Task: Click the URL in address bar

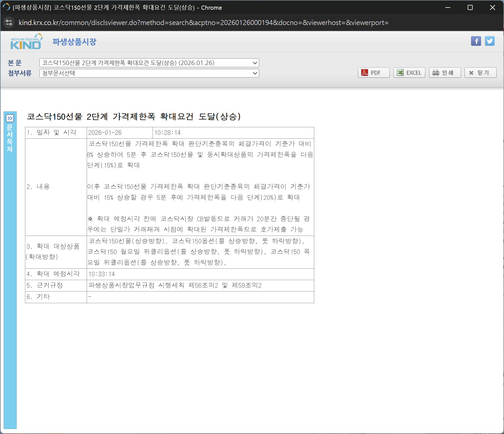Action: [x=203, y=23]
